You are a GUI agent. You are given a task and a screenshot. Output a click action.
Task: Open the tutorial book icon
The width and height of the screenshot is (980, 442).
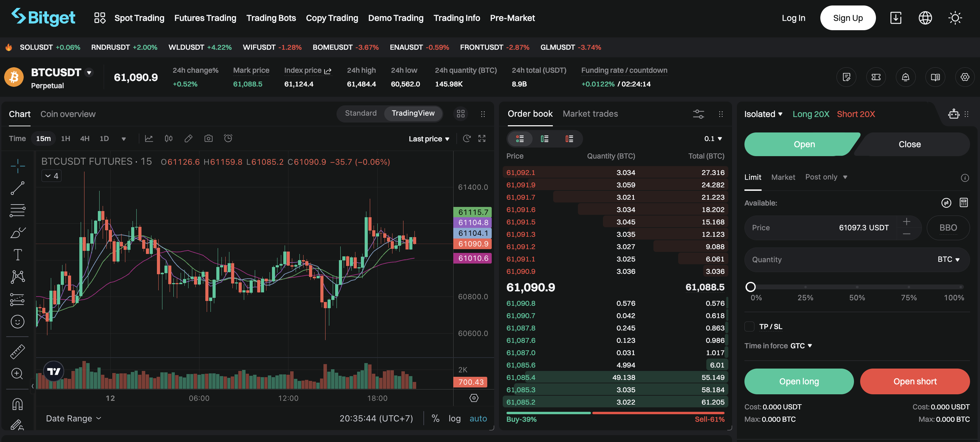[x=935, y=77]
